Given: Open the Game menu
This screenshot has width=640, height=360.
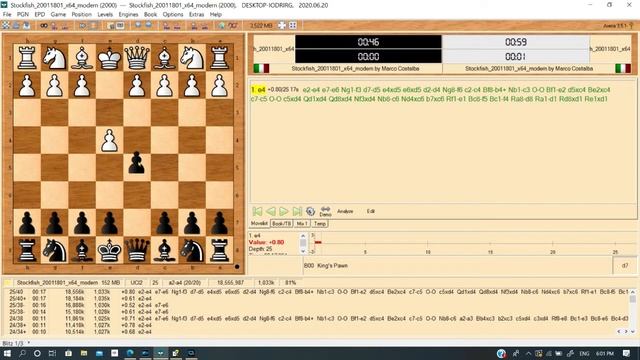Looking at the screenshot, I should coord(58,14).
